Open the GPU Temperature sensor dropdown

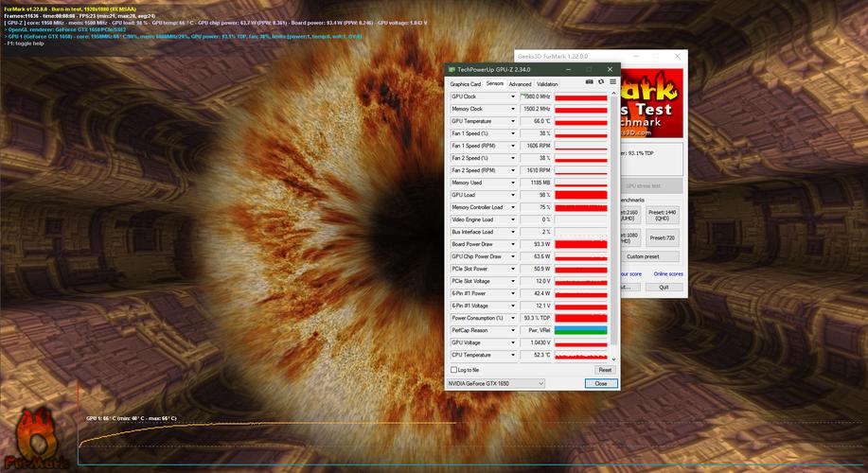pos(513,121)
